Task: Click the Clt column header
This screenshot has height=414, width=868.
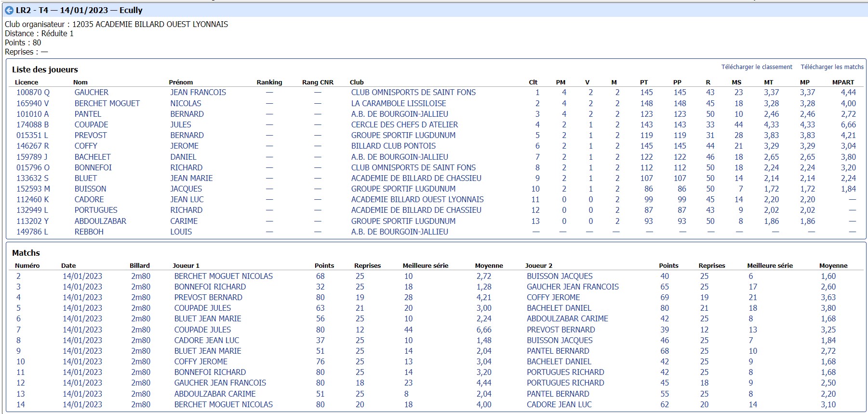Action: (533, 82)
